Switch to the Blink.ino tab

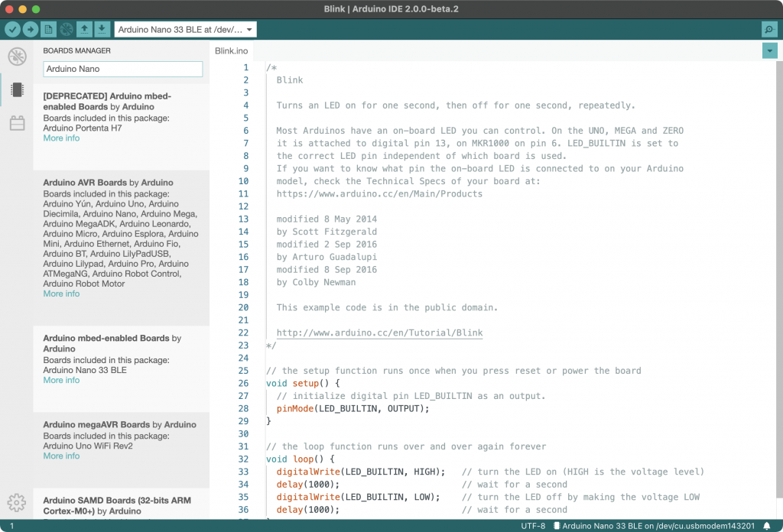click(x=232, y=50)
